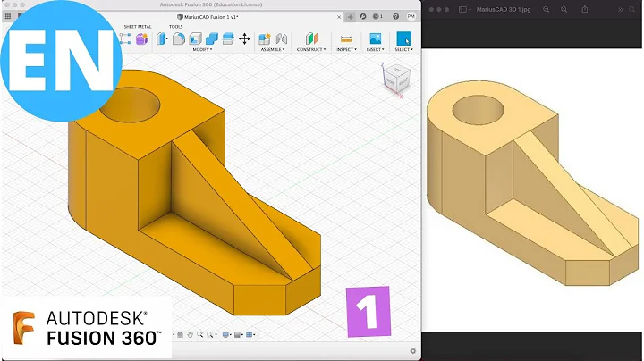Click the MariusCAD 3D 1.jpg title in Preview
The image size is (644, 361).
(x=504, y=9)
